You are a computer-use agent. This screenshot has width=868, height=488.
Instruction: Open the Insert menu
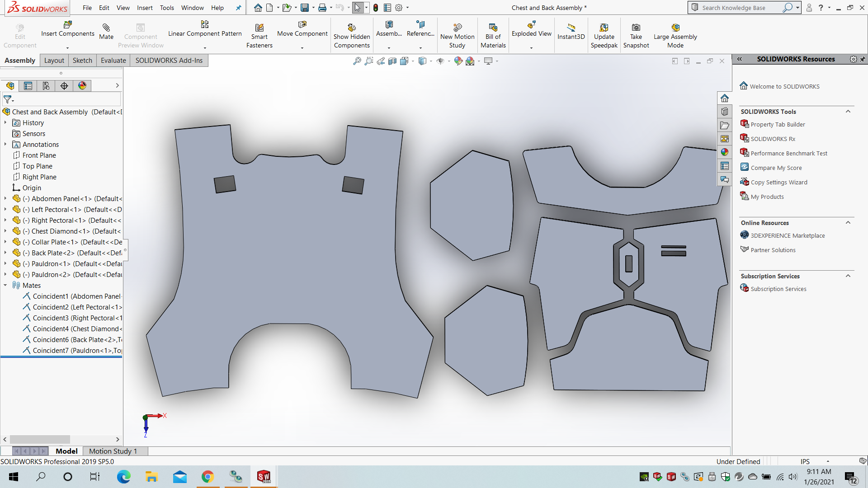point(145,8)
